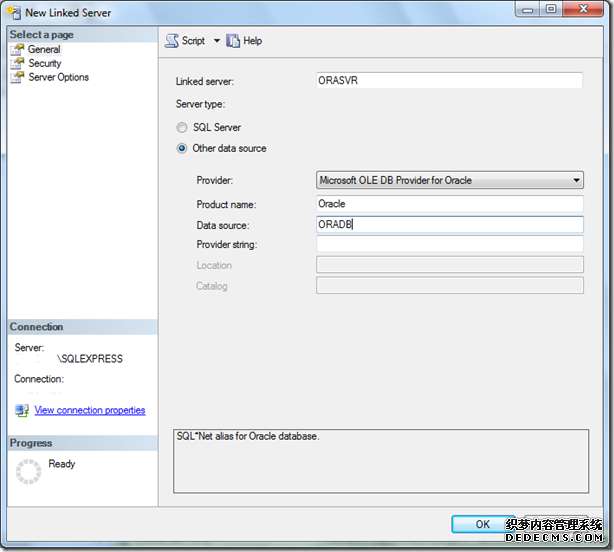Maximize the New Linked Server window
The width and height of the screenshot is (614, 552).
click(550, 10)
